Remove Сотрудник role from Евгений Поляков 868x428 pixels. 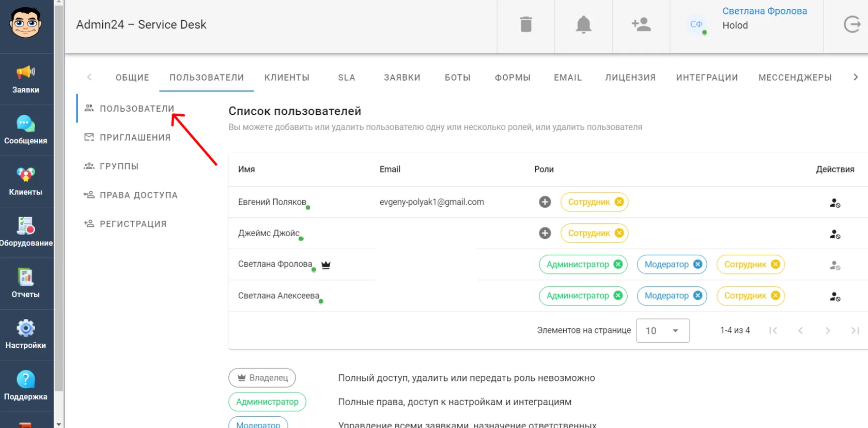[x=619, y=202]
